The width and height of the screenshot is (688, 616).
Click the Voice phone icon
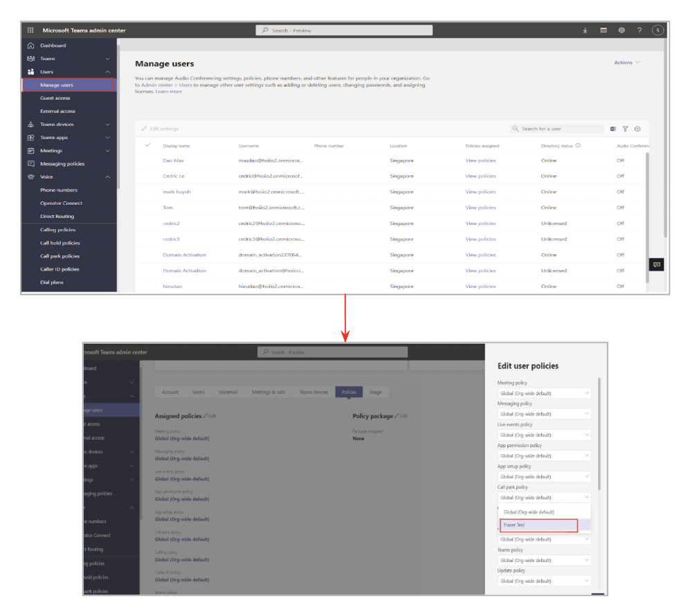coord(30,176)
